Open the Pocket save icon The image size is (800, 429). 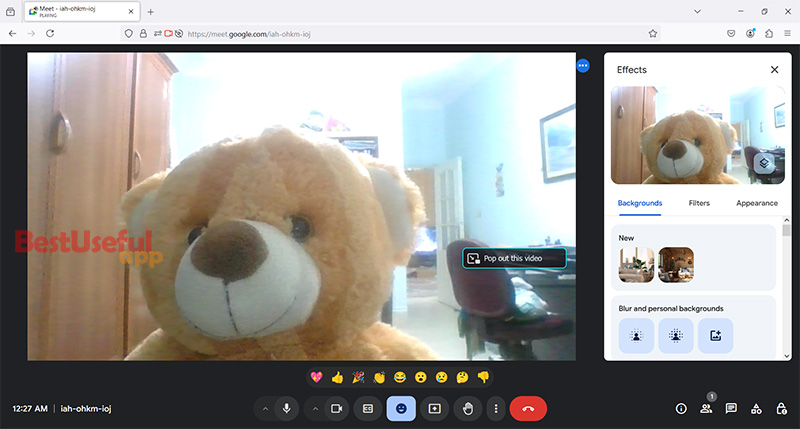click(x=731, y=33)
